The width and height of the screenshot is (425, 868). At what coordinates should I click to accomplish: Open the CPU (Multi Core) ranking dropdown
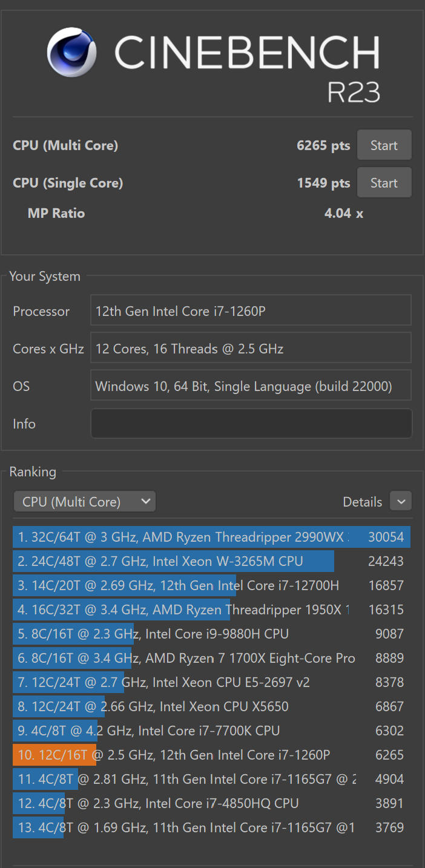coord(84,501)
